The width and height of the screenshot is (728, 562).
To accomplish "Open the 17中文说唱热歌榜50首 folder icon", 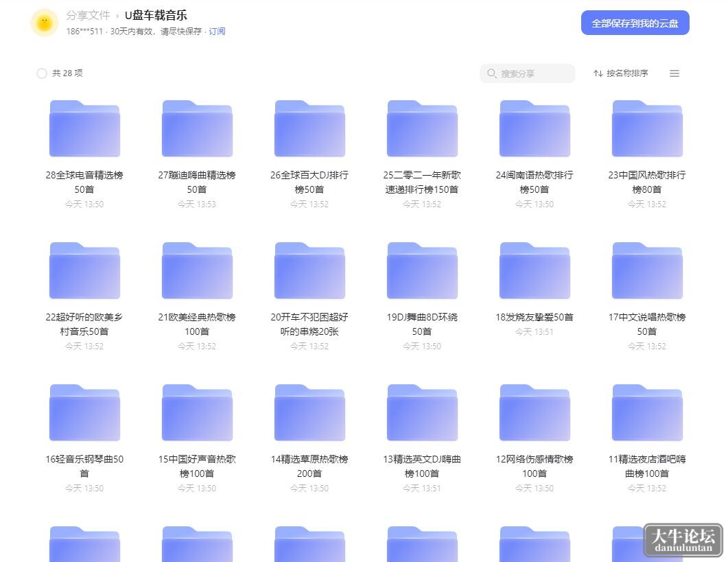I will coord(647,270).
